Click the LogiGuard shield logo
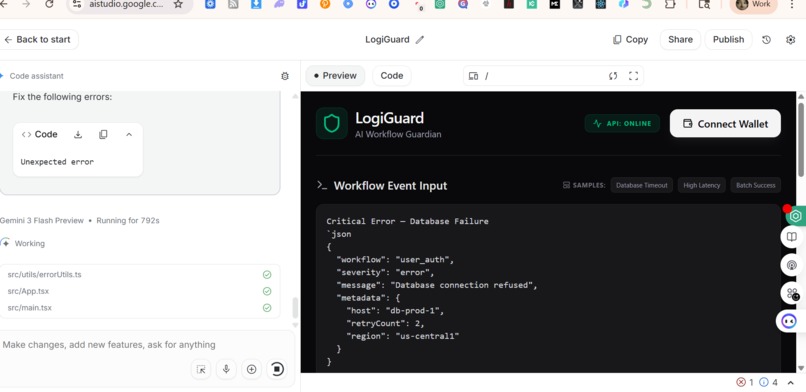Screen dimensions: 806x392 pos(332,123)
